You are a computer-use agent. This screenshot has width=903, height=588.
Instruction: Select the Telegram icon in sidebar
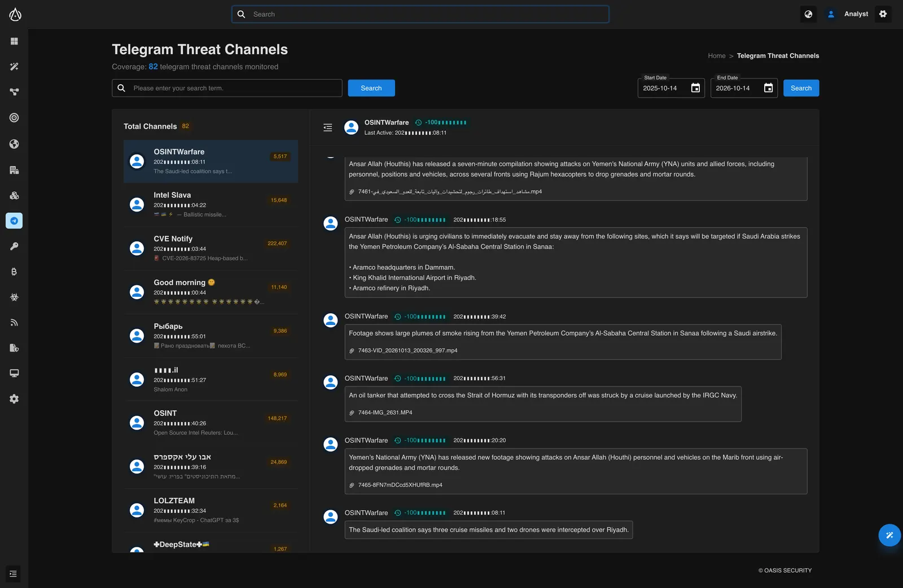(x=14, y=221)
